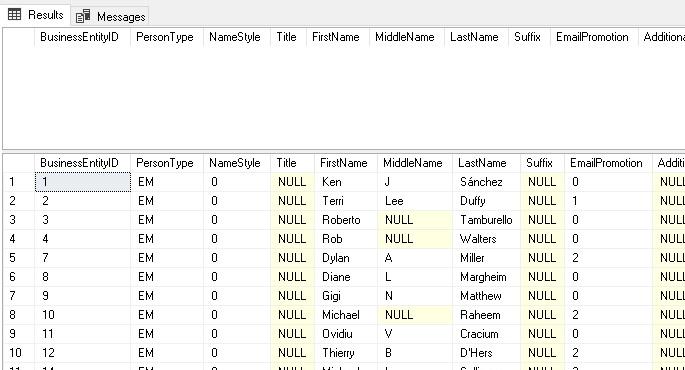Click the first name Michael in row 8
Viewport: 685px width, 370px height.
coord(341,315)
